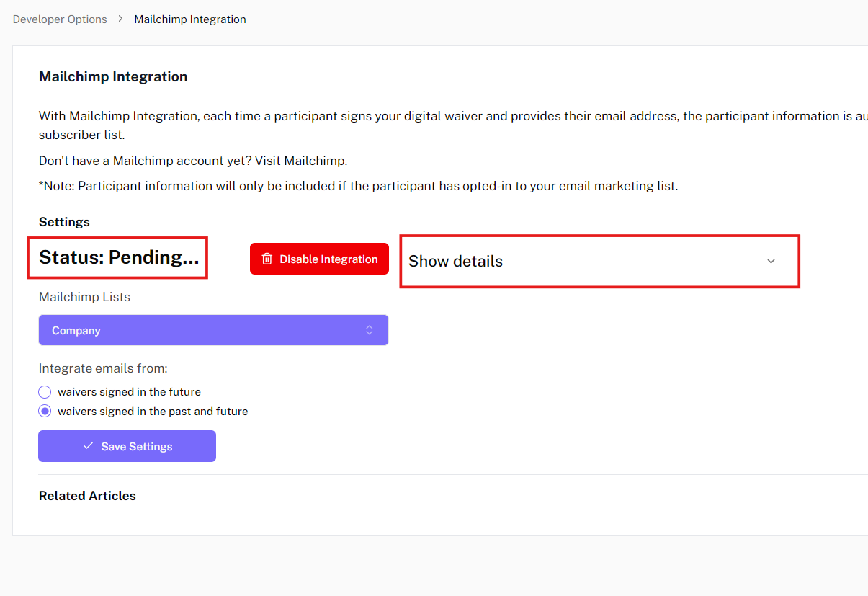This screenshot has height=596, width=868.
Task: Click the Mailchimp Integration page heading
Action: point(113,77)
